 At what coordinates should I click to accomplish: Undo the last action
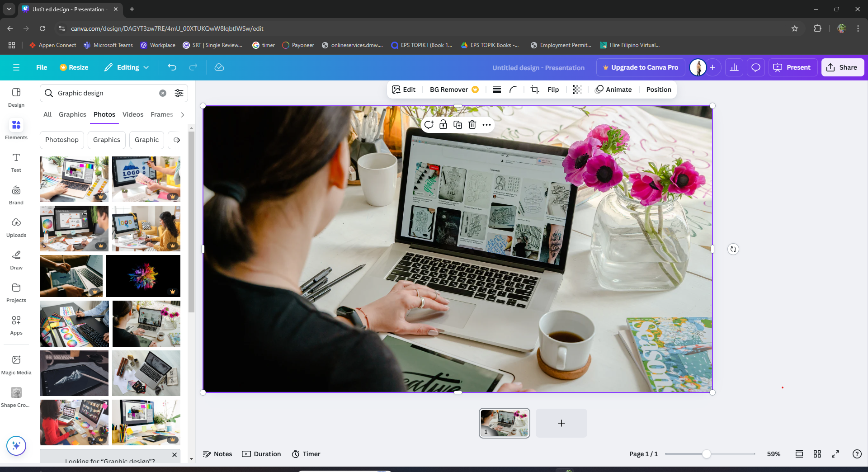tap(172, 67)
